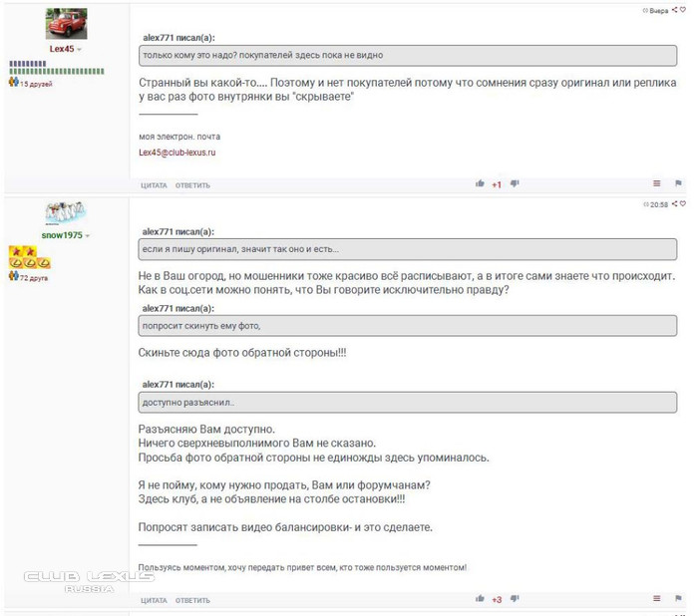Click ОТВЕТИТЬ under Lex45's post
Image resolution: width=698 pixels, height=616 pixels.
(x=192, y=185)
